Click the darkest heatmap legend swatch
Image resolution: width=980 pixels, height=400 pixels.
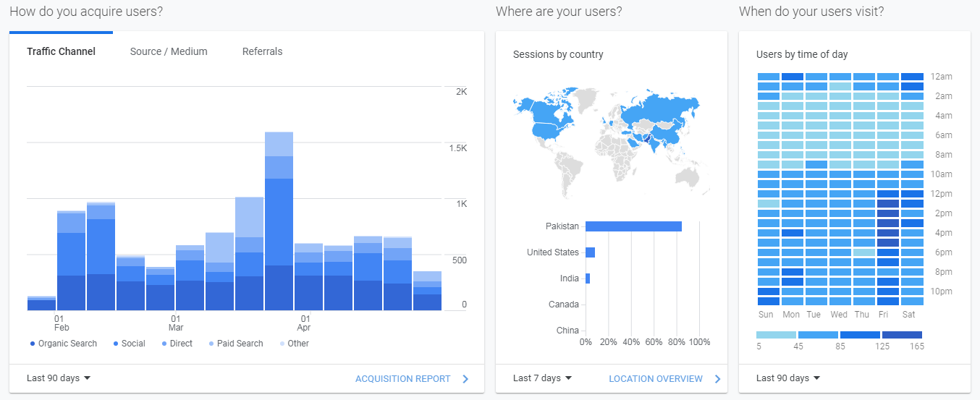pyautogui.click(x=902, y=335)
